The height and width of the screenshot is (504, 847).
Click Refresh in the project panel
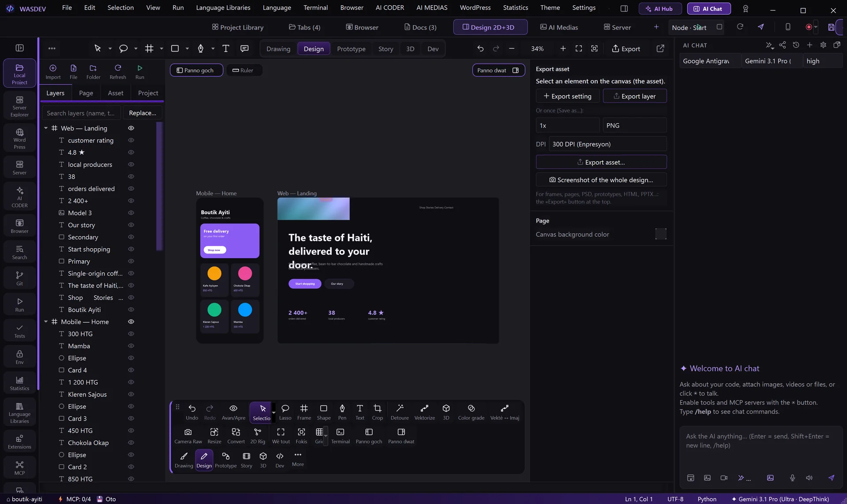coord(118,72)
